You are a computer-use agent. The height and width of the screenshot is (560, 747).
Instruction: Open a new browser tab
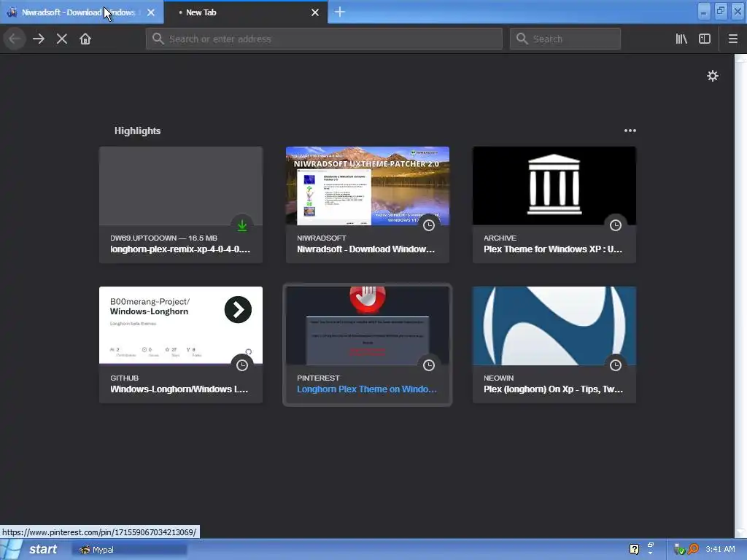point(340,12)
